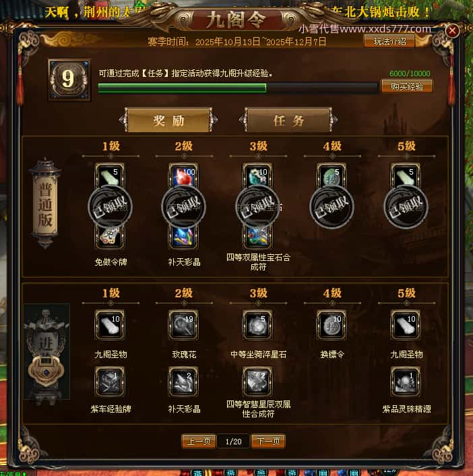Click the 购买经验 button
This screenshot has width=473, height=476.
[x=407, y=86]
